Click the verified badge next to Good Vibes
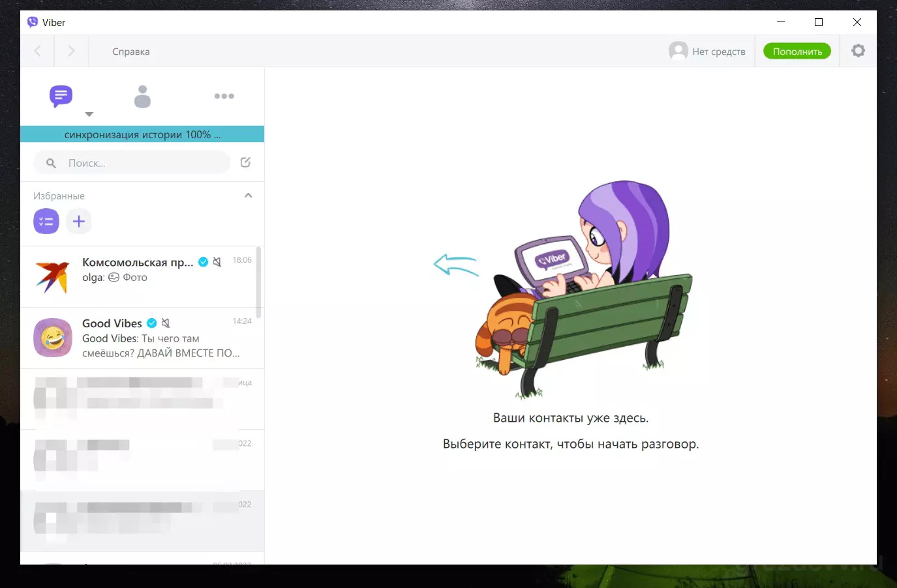This screenshot has width=897, height=588. (152, 323)
